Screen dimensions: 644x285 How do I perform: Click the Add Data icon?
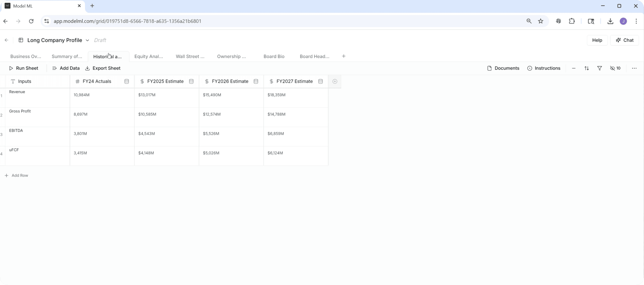tap(54, 68)
